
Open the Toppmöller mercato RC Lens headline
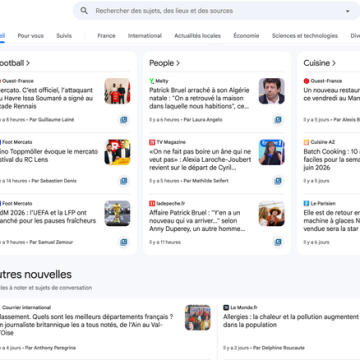49,156
